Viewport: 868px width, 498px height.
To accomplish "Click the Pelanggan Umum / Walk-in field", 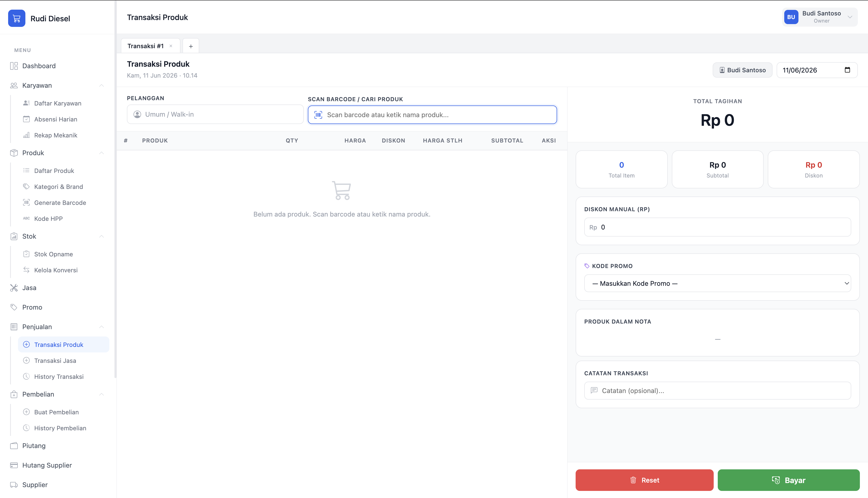I will pos(215,114).
